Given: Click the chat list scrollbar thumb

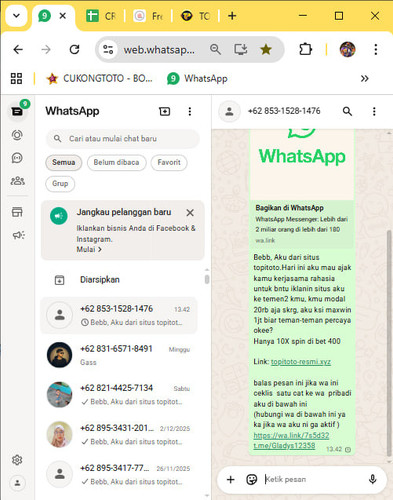Looking at the screenshot, I should click(207, 279).
